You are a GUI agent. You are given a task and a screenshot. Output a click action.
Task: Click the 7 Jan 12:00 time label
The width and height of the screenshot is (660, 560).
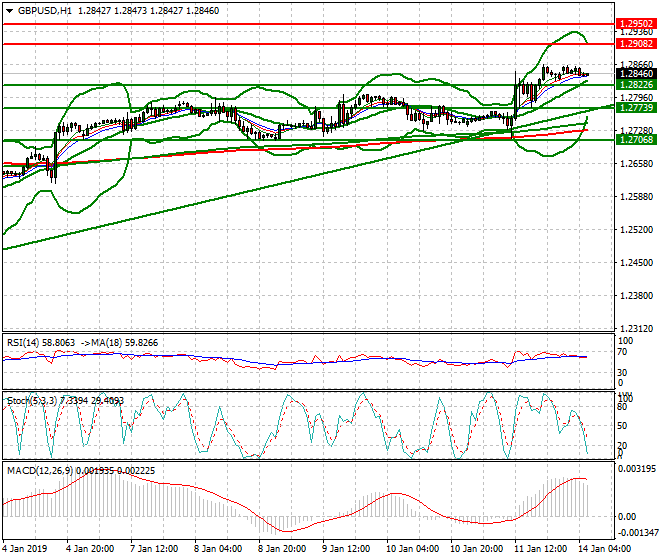154,549
